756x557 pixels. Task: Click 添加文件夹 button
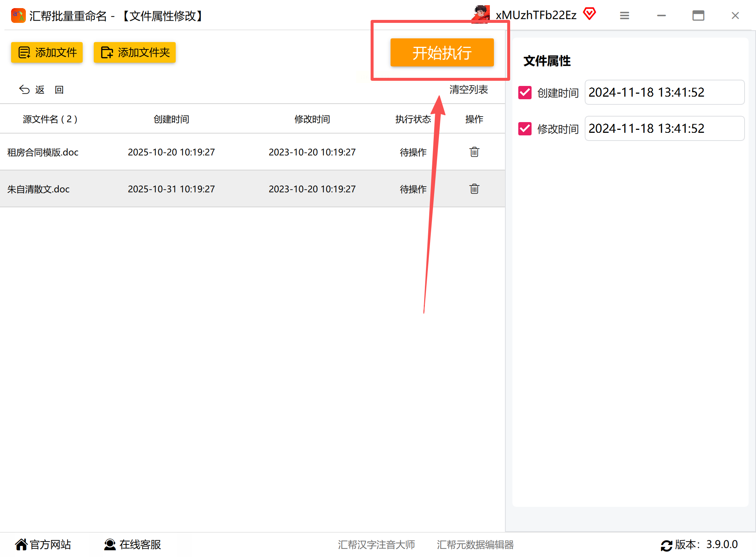(x=135, y=52)
